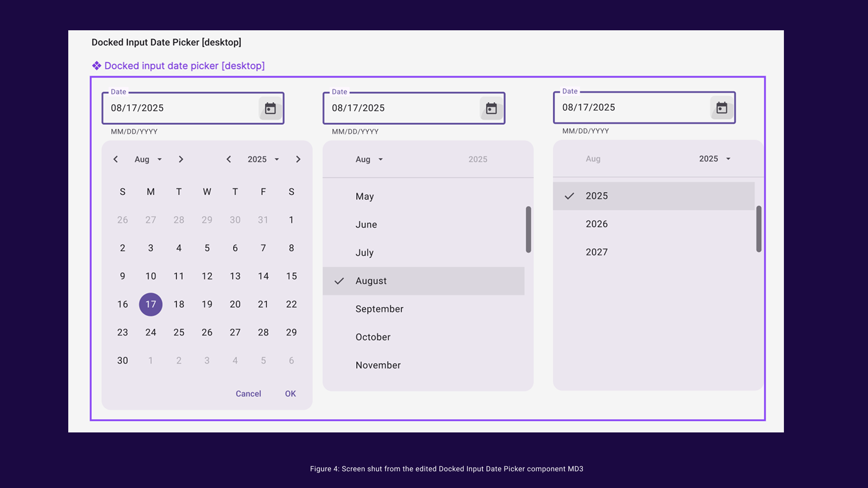Go to next month after Aug
This screenshot has width=868, height=488.
tap(181, 160)
